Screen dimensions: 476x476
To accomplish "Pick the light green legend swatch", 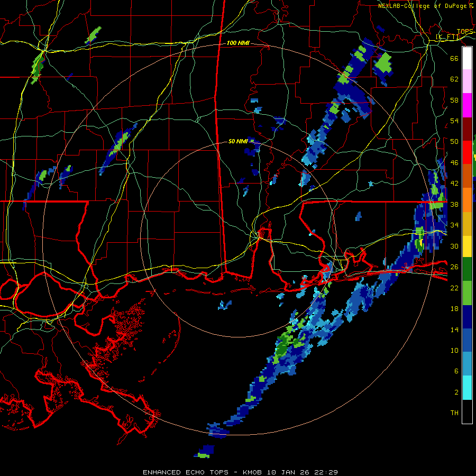I will (x=467, y=293).
